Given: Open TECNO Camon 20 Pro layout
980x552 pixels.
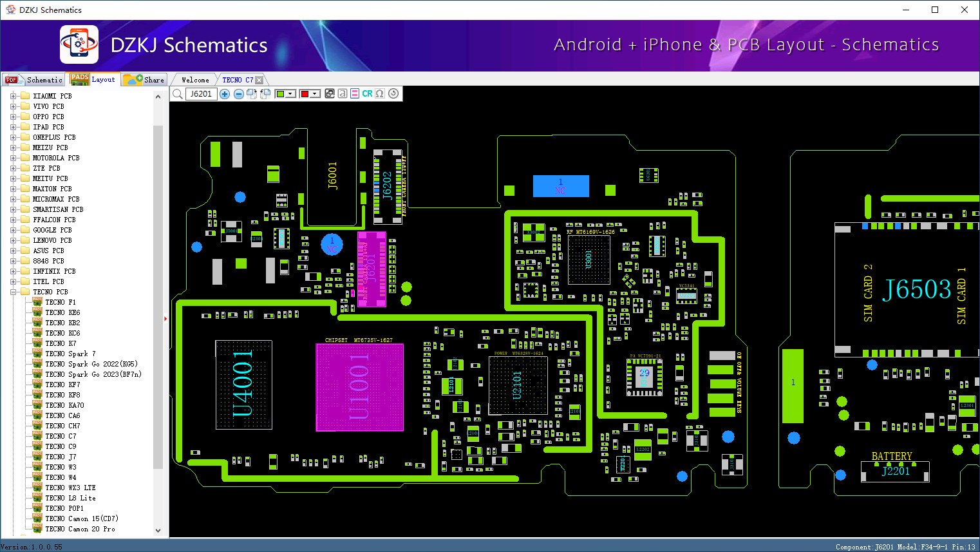Looking at the screenshot, I should click(x=80, y=529).
